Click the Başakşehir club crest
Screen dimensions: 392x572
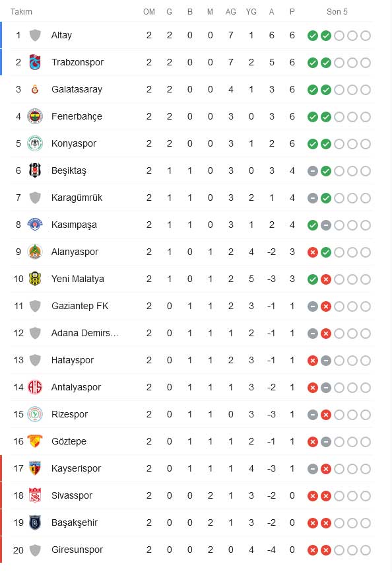point(35,522)
